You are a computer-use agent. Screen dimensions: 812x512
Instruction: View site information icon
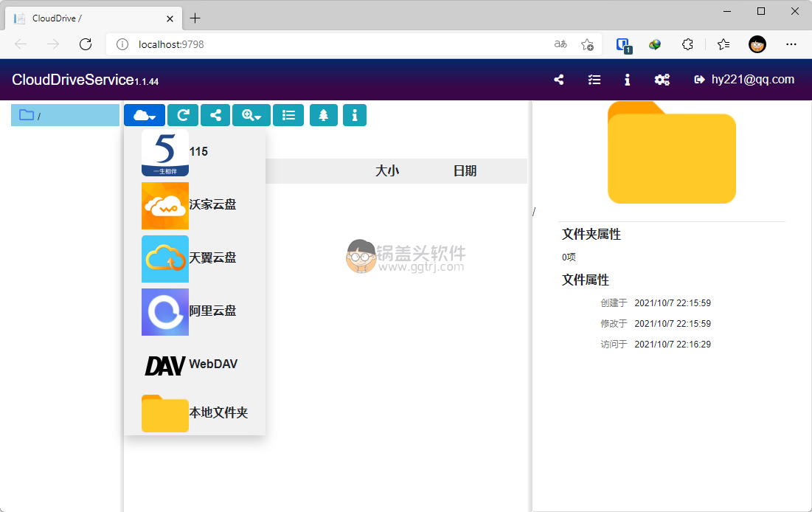[122, 44]
